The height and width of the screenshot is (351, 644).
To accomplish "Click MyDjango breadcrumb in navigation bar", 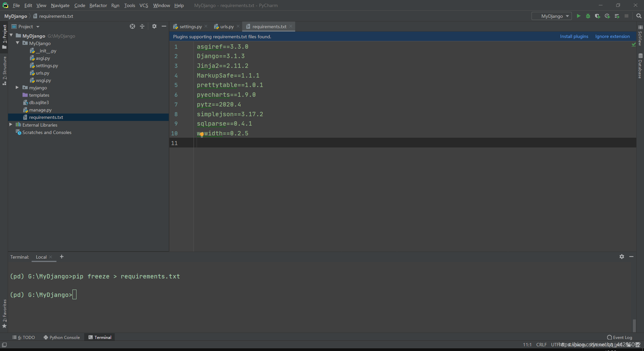I will [16, 16].
